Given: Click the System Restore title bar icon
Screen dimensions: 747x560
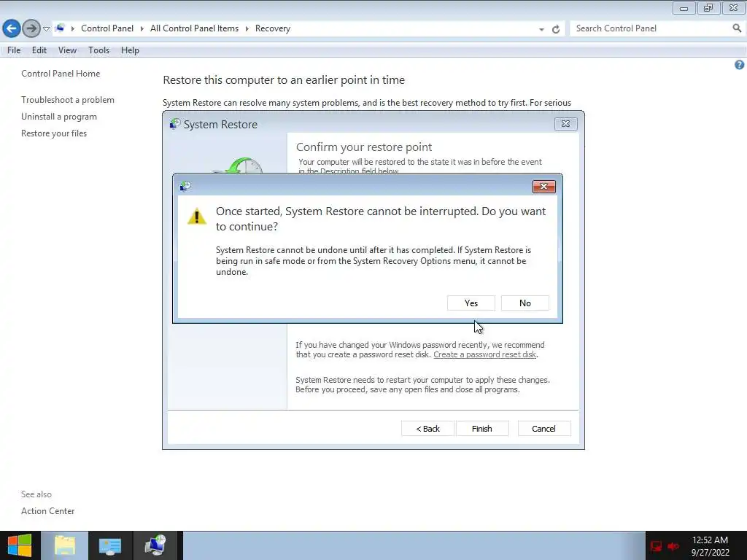Looking at the screenshot, I should tap(175, 124).
